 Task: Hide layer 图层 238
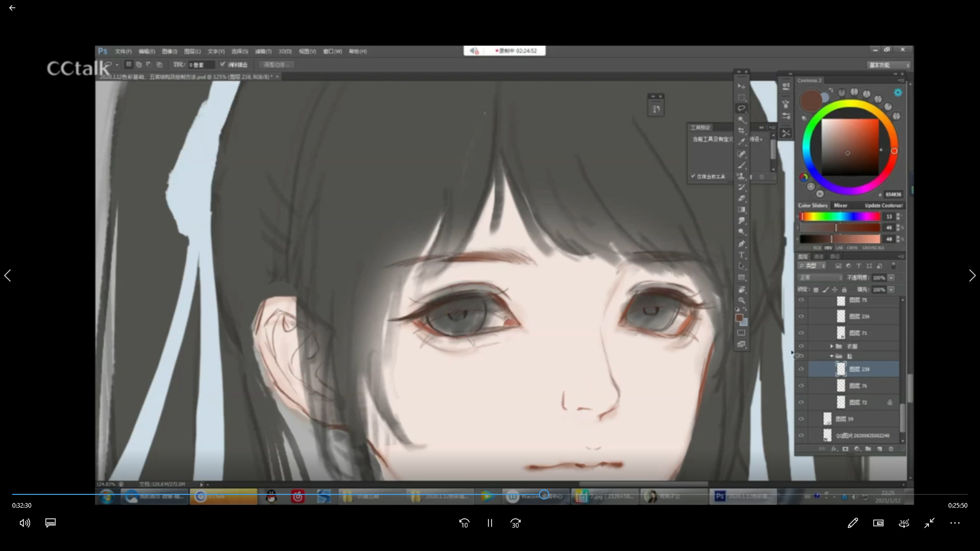click(x=801, y=369)
